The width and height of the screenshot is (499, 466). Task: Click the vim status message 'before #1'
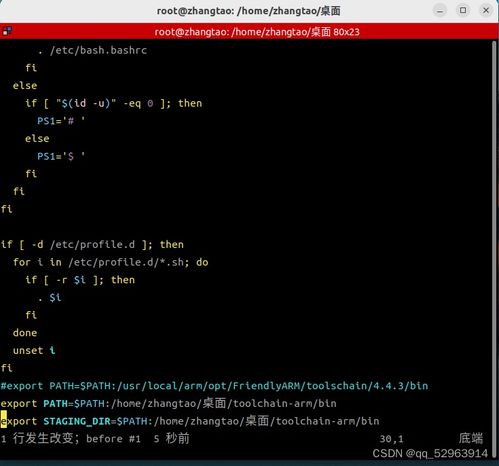113,439
